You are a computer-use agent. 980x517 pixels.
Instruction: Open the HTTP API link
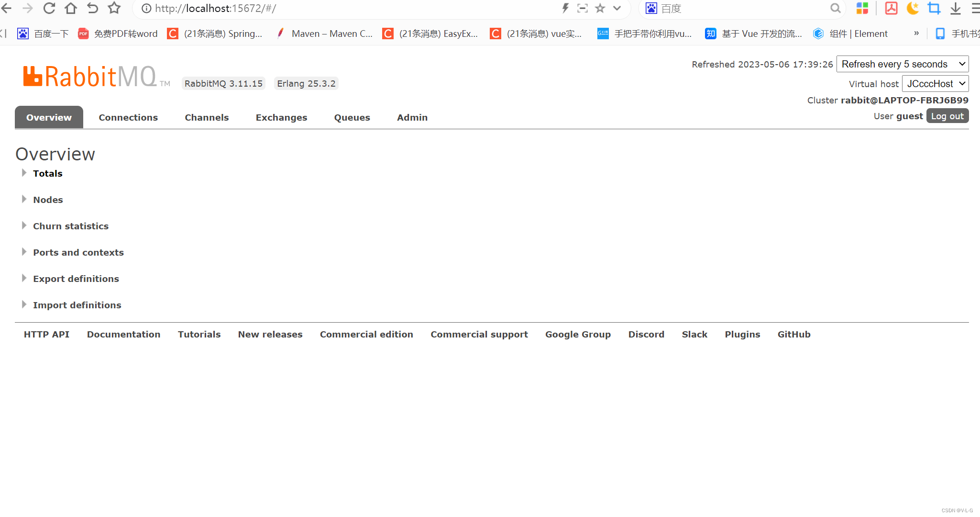click(46, 334)
